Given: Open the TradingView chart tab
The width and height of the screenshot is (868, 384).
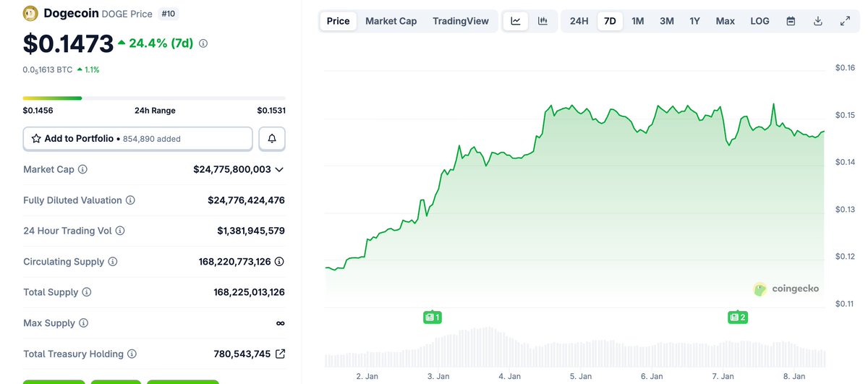Looking at the screenshot, I should [460, 21].
